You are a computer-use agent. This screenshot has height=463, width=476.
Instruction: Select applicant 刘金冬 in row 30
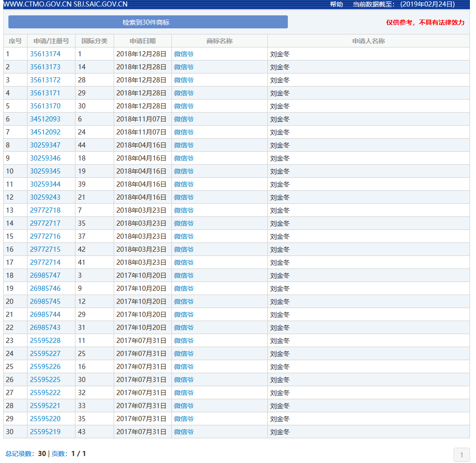[280, 432]
